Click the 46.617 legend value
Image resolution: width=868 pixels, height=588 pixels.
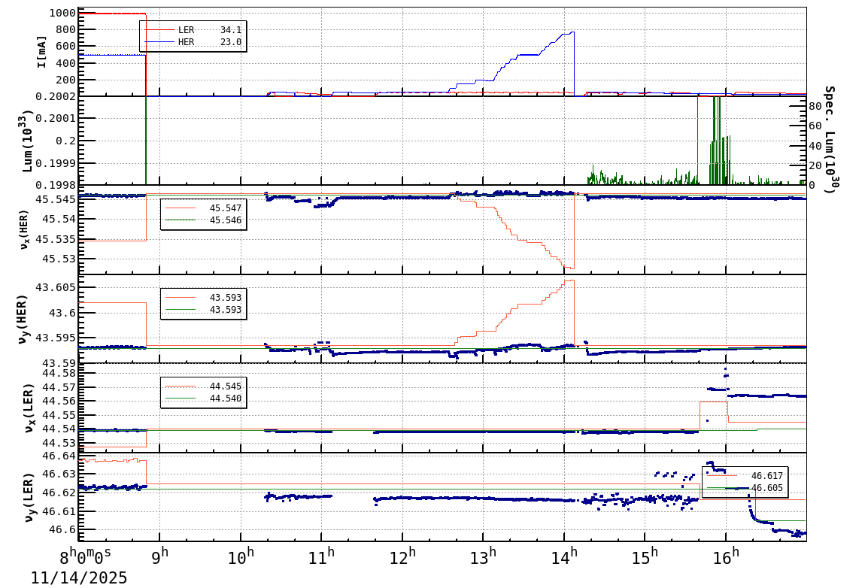(x=766, y=476)
